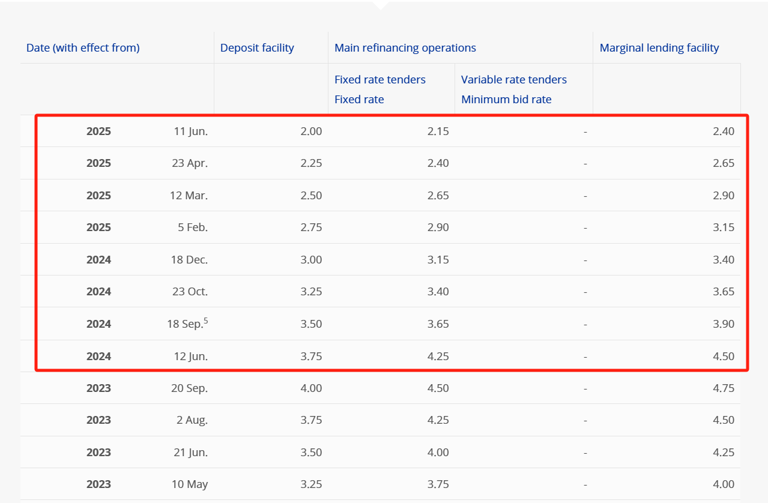
Task: Click the 12 Jun. 2024 date cell
Action: [189, 356]
